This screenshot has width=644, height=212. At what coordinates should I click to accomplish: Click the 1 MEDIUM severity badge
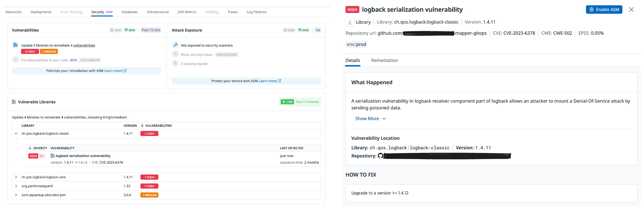pos(49,51)
